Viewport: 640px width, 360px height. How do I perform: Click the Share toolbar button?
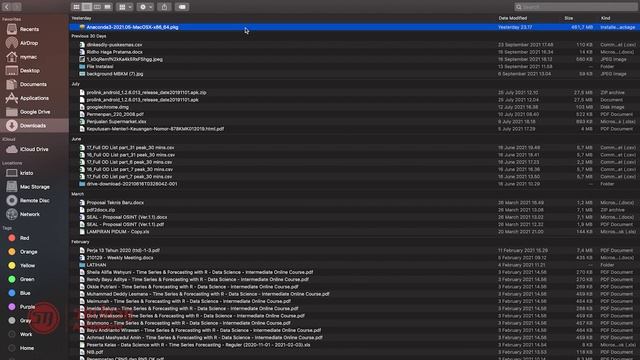164,7
